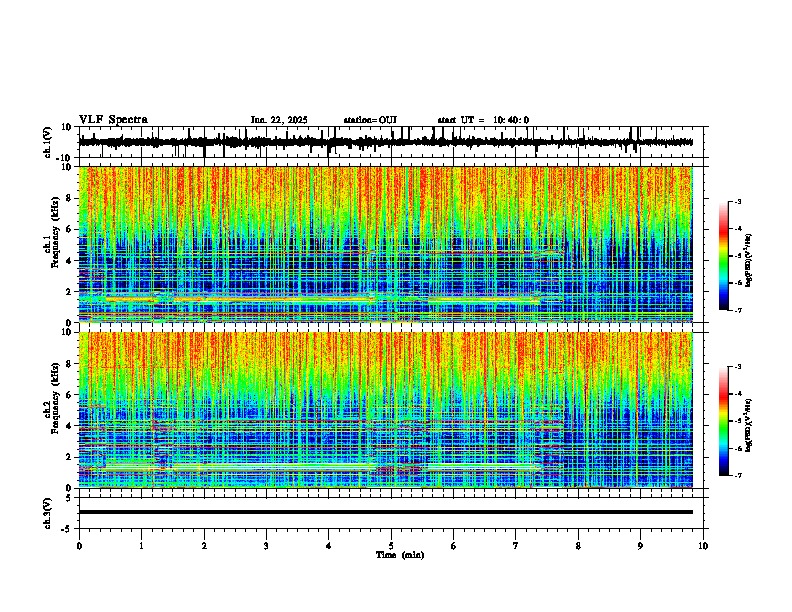
Task: Click the ch.2 spectrogram color scale bar
Action: (724, 421)
